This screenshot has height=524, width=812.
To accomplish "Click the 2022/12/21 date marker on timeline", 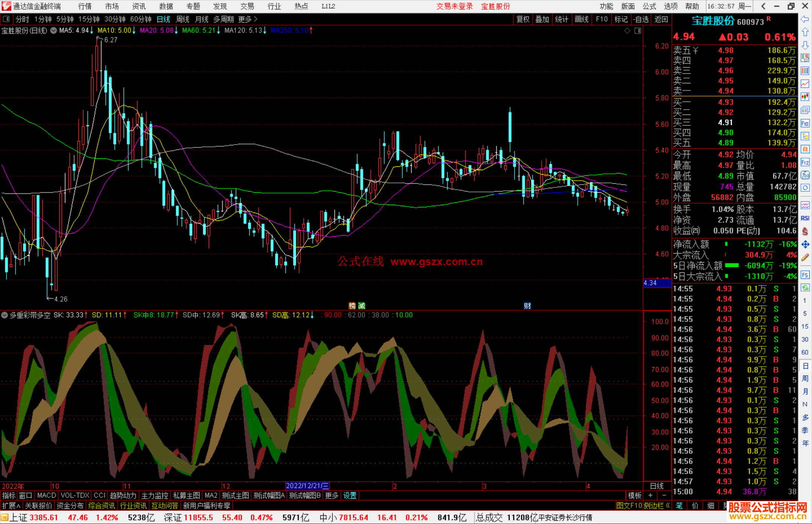I will point(307,486).
